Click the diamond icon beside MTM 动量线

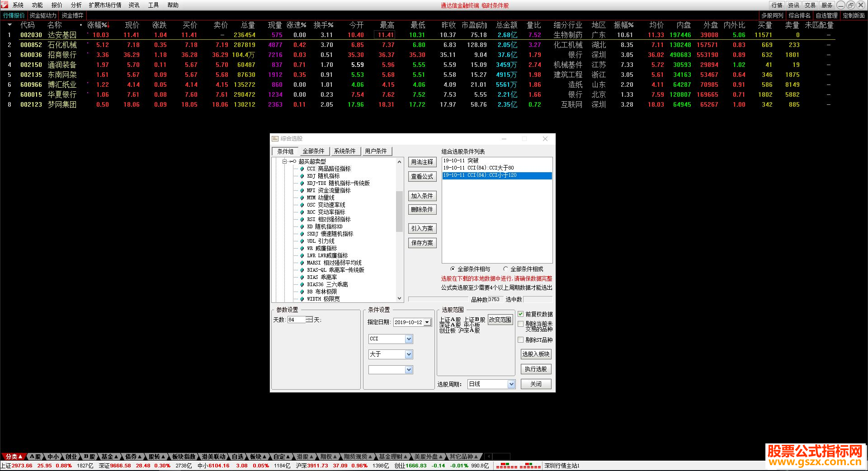pos(302,198)
